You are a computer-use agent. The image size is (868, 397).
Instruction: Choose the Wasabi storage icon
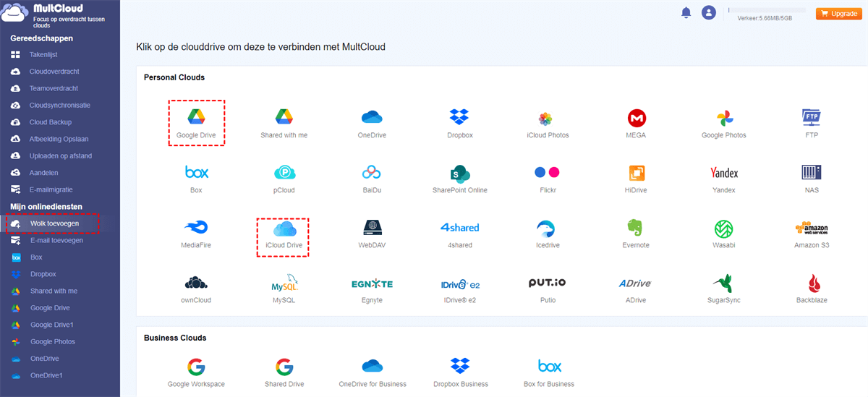point(724,228)
